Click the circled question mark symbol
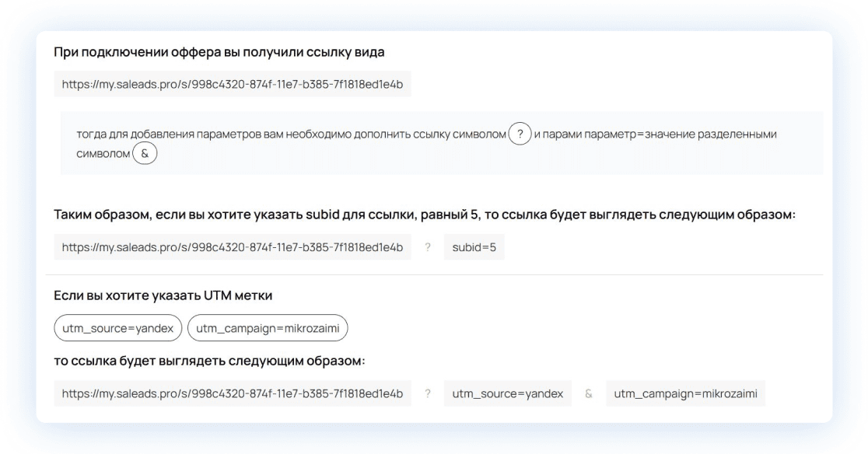The image size is (868, 454). (520, 134)
